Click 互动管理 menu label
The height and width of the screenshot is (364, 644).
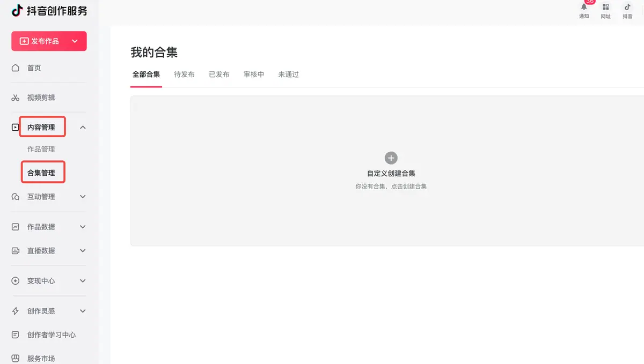tap(41, 197)
